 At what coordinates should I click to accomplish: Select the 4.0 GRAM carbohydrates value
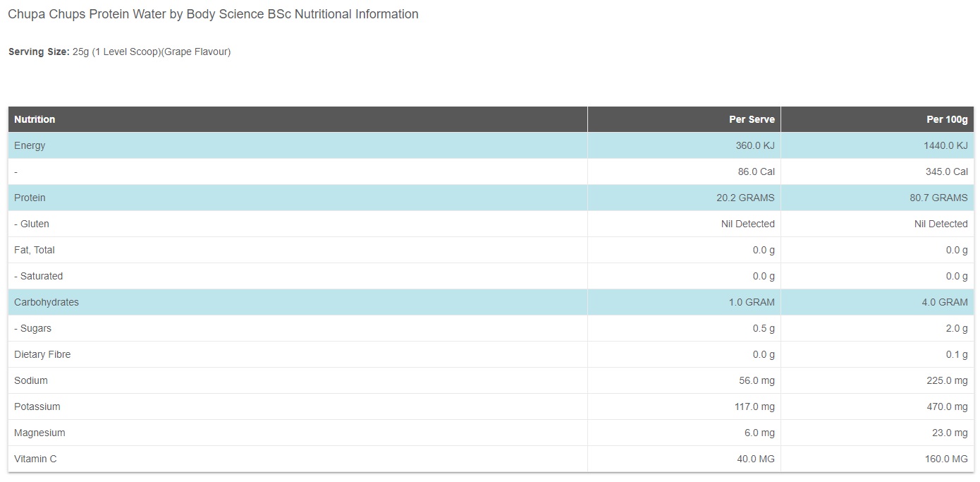tap(945, 302)
